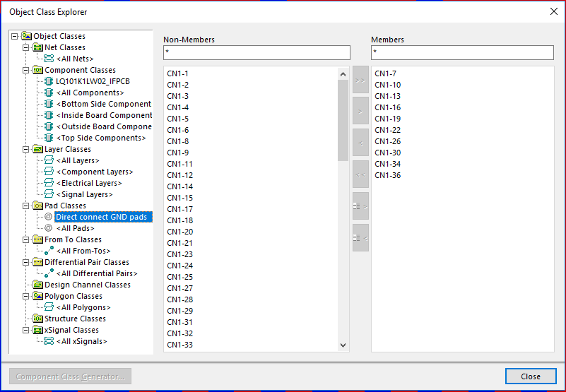
Task: Click the remove all << button
Action: (x=360, y=174)
